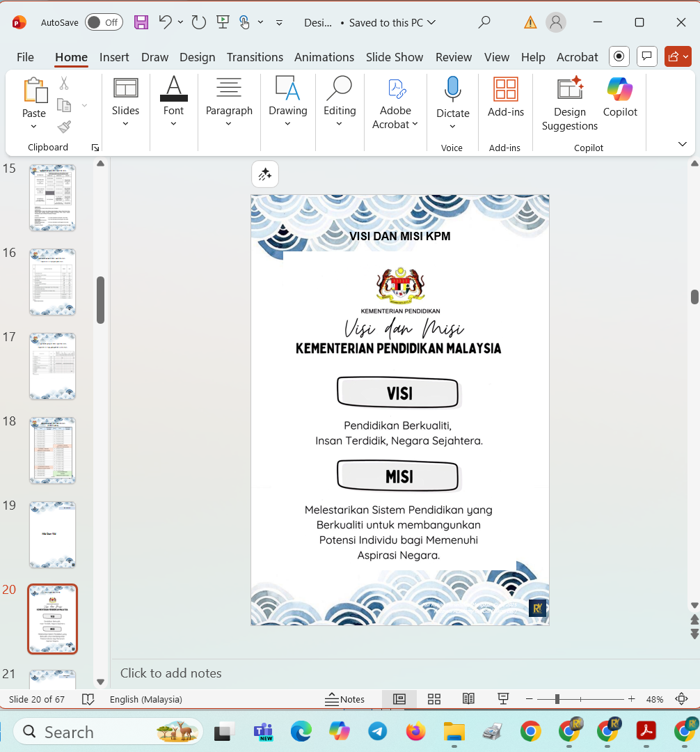Click the zoom slider handle

(557, 699)
